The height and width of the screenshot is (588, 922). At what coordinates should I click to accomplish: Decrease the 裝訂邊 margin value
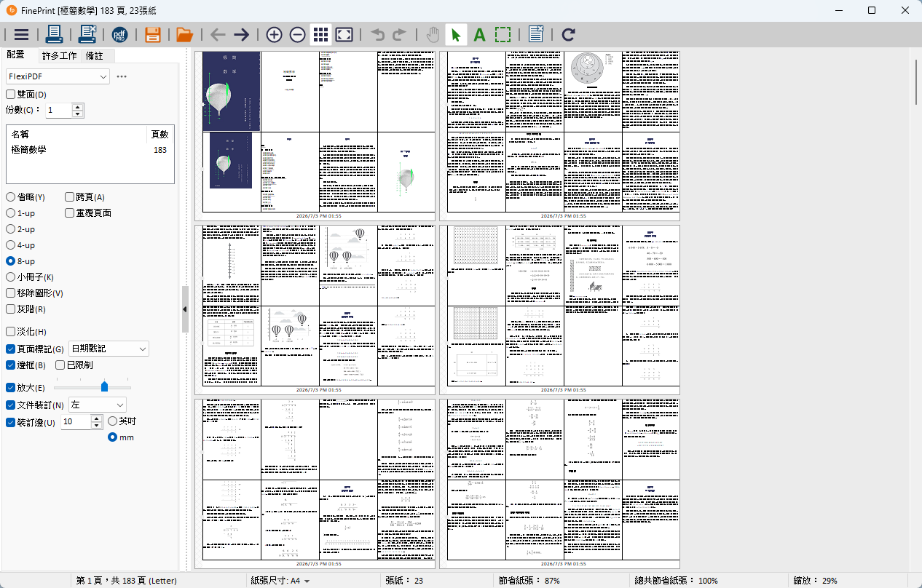(x=97, y=426)
